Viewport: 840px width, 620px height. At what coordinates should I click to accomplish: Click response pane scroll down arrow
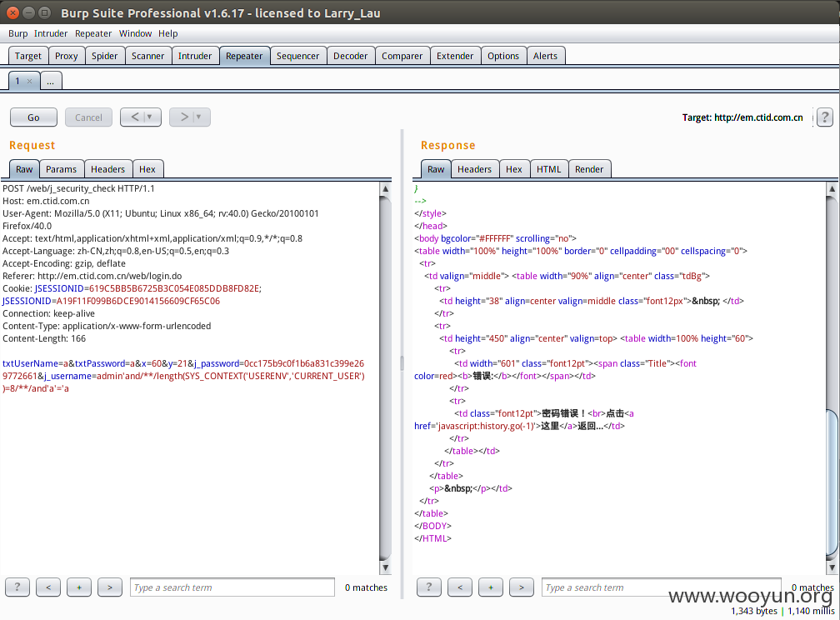[832, 567]
